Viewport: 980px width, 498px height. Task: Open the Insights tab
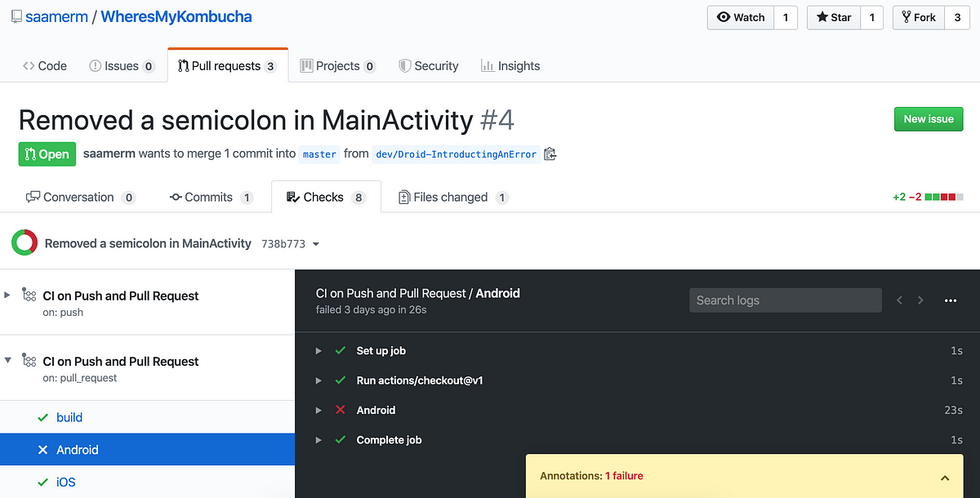coord(510,66)
